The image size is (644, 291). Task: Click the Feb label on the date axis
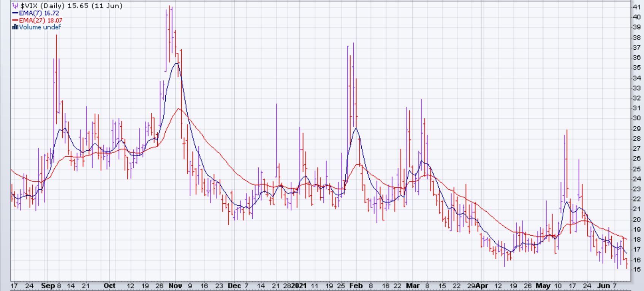356,286
